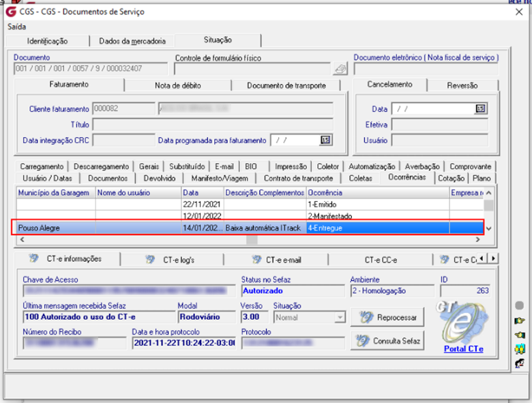532x403 pixels.
Task: Open the Nota de débito tab
Action: click(x=178, y=85)
